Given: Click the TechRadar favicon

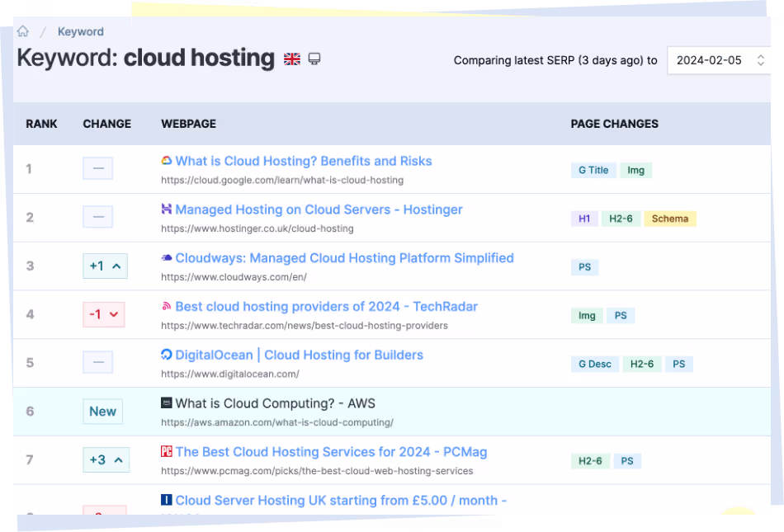Looking at the screenshot, I should [x=167, y=306].
